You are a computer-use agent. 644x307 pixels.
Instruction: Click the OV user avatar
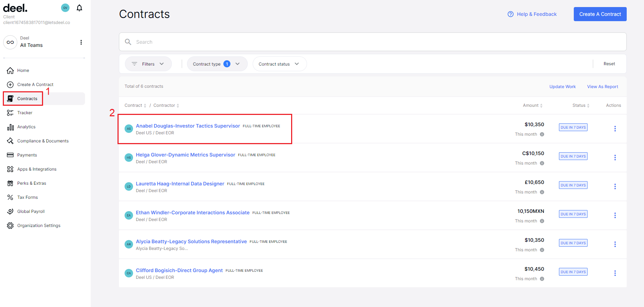65,8
